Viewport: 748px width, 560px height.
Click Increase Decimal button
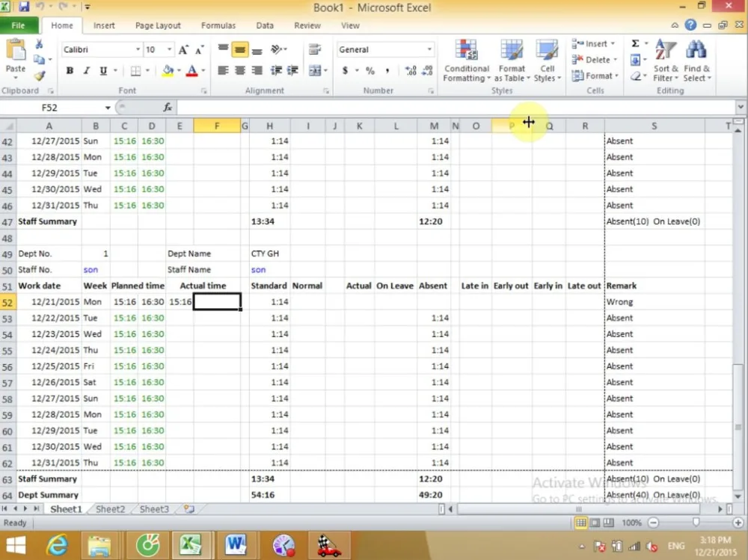coord(410,70)
